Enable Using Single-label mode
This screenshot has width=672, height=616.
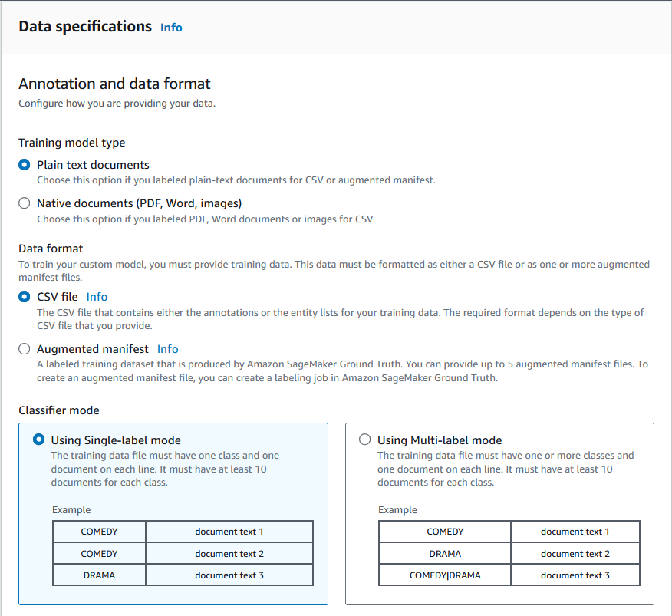39,439
